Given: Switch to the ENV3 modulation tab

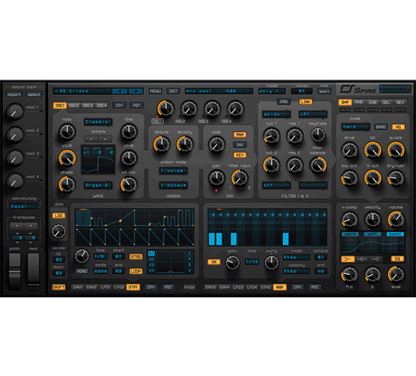Looking at the screenshot, I should 211,287.
